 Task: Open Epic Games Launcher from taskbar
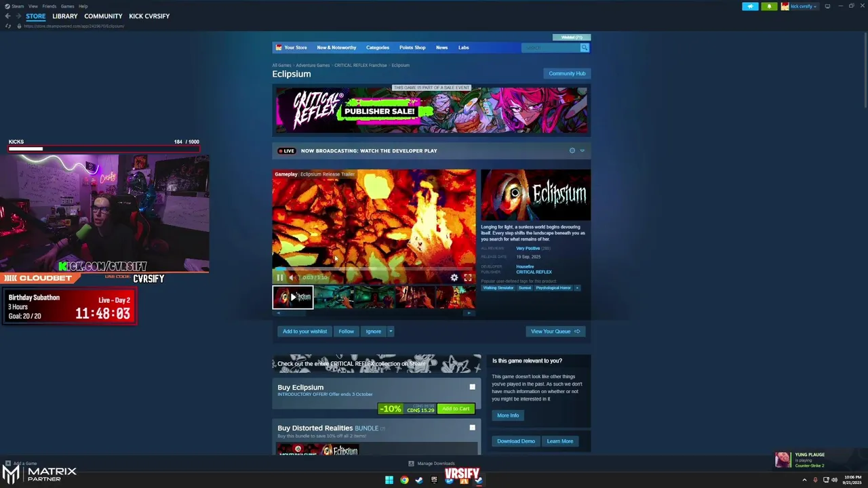point(434,480)
